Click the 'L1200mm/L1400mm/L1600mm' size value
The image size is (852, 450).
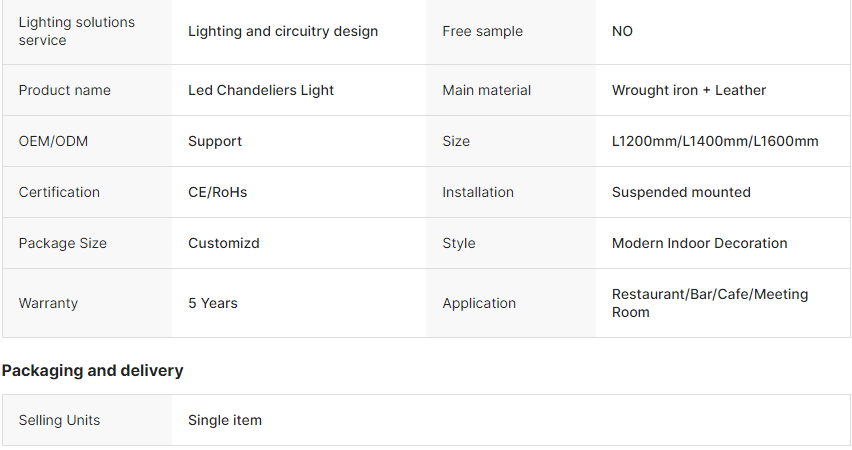[x=714, y=141]
